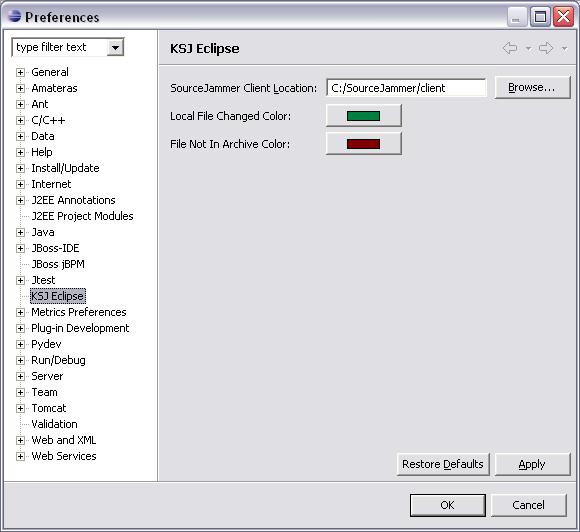Change the File Not In Archive color
Viewport: 580px width, 532px height.
point(363,144)
